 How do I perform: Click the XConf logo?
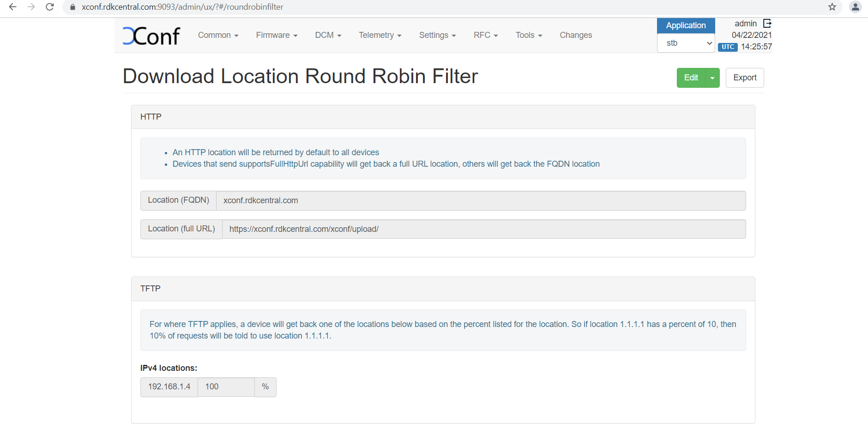(x=151, y=36)
